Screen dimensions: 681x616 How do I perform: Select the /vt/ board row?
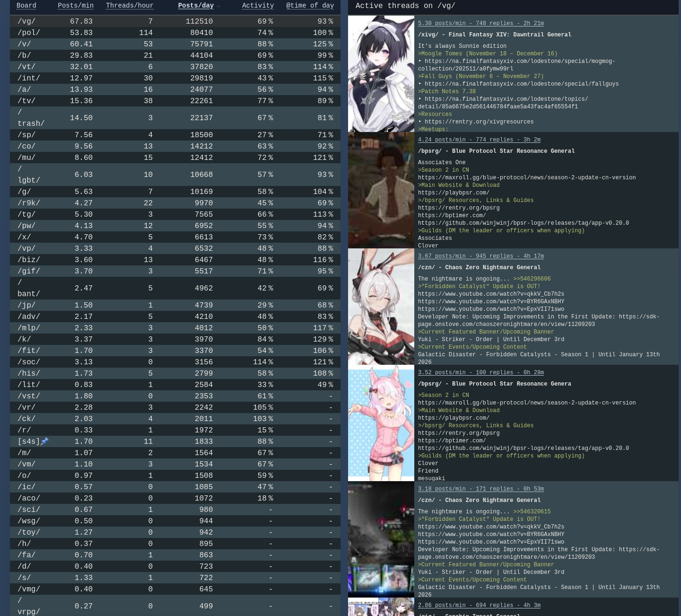pos(175,67)
